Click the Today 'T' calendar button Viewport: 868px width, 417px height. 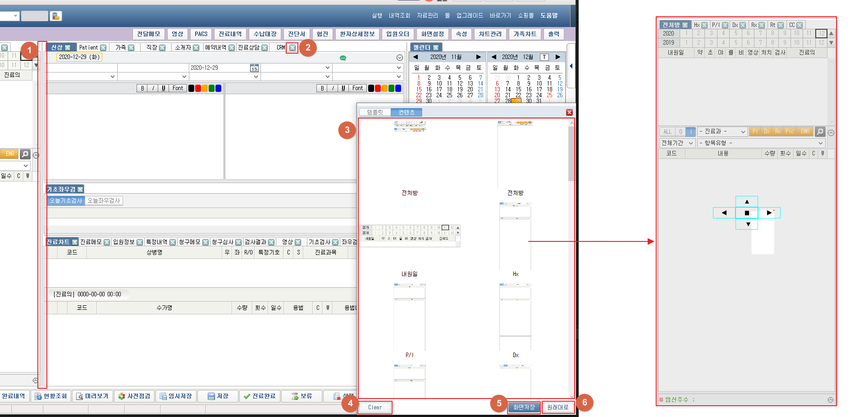coord(544,57)
